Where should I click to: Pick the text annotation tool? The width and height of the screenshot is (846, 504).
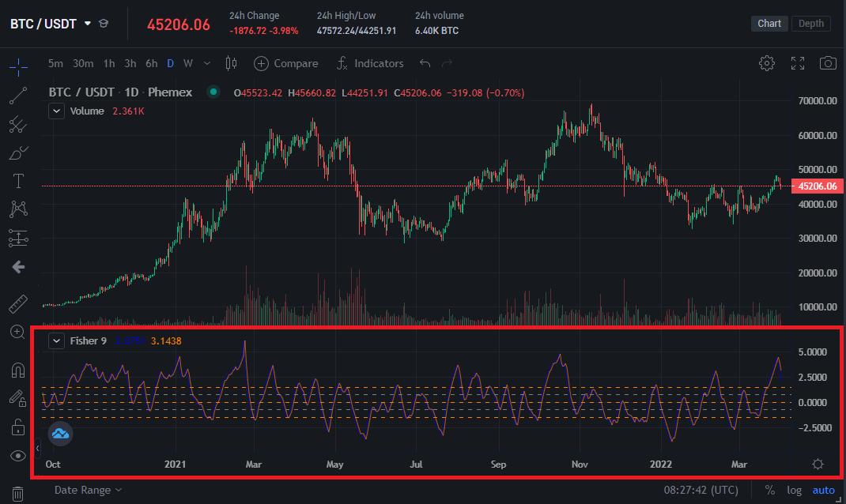17,180
